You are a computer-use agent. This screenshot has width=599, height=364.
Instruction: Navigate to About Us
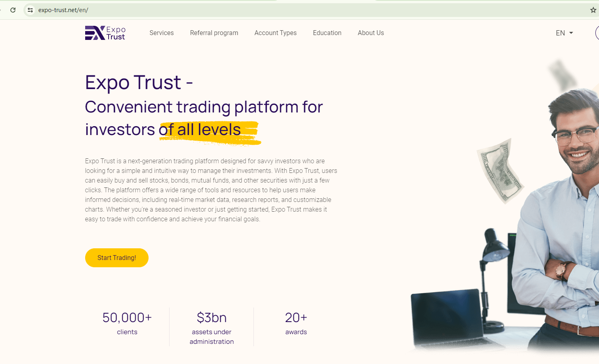[371, 33]
